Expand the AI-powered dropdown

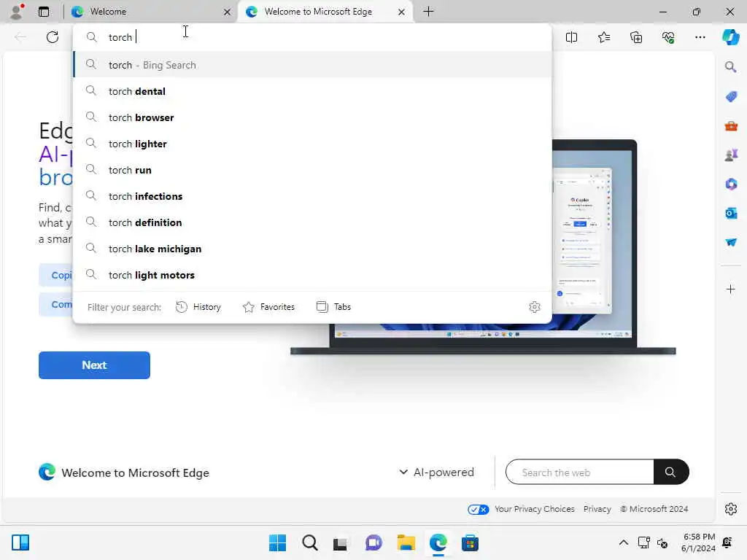click(436, 472)
